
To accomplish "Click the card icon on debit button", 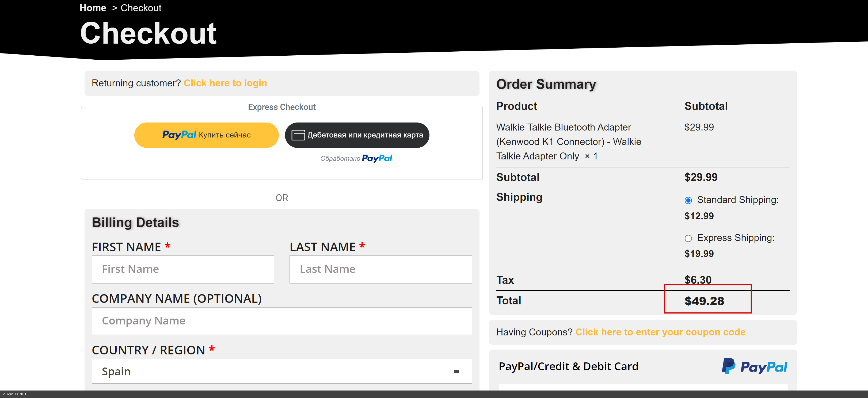I will [x=298, y=135].
